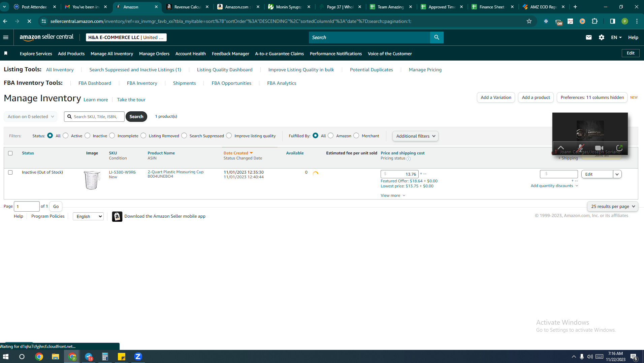The width and height of the screenshot is (644, 363).
Task: Open the Seller Central hamburger menu
Action: (x=6, y=37)
